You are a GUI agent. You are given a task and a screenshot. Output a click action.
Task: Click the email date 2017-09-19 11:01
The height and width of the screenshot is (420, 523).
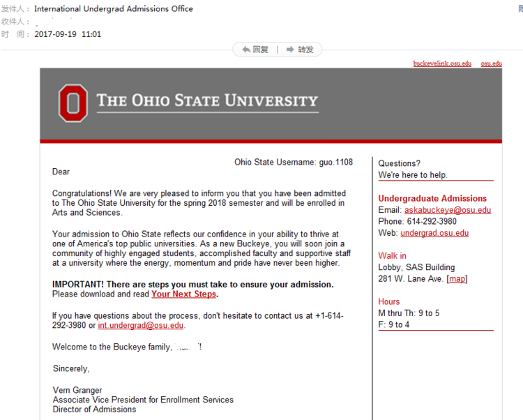(68, 34)
